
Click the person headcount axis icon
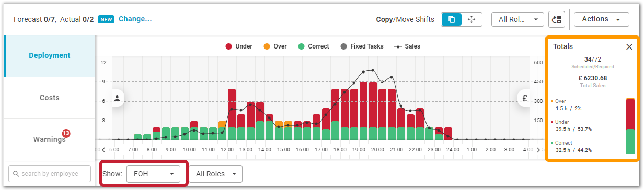(117, 98)
